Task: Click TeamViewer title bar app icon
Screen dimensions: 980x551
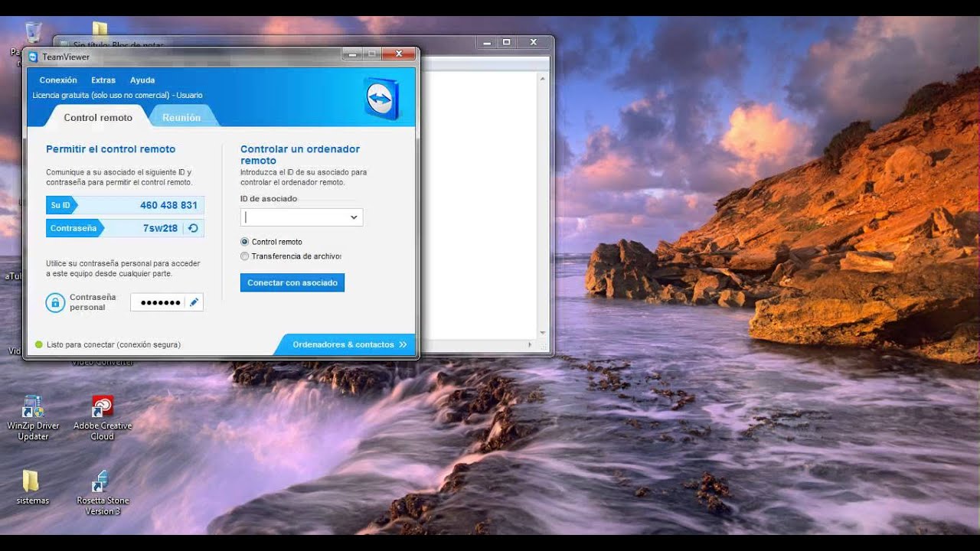Action: [x=33, y=57]
